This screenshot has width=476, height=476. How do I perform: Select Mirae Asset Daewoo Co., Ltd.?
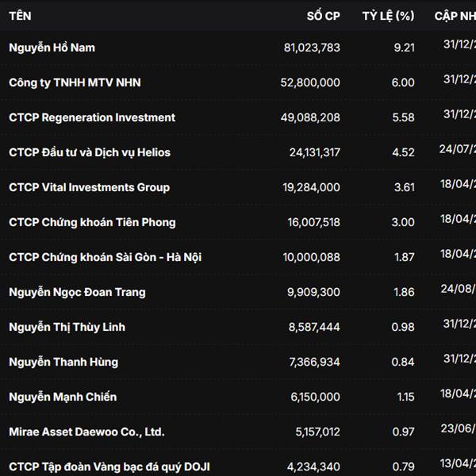[x=86, y=432]
